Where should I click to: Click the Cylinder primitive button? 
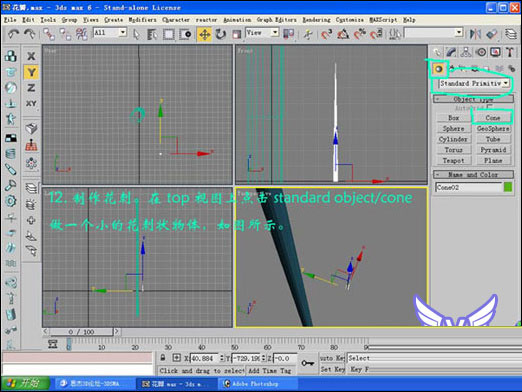pos(453,139)
